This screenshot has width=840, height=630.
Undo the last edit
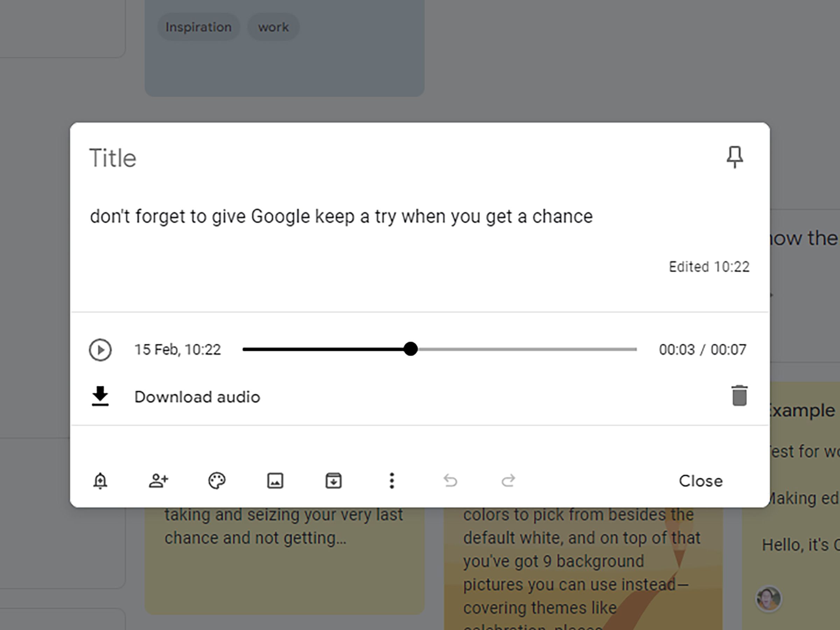(x=450, y=481)
